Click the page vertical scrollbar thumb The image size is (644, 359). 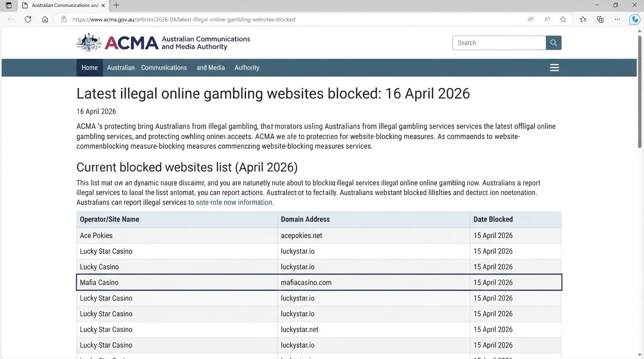tap(640, 92)
